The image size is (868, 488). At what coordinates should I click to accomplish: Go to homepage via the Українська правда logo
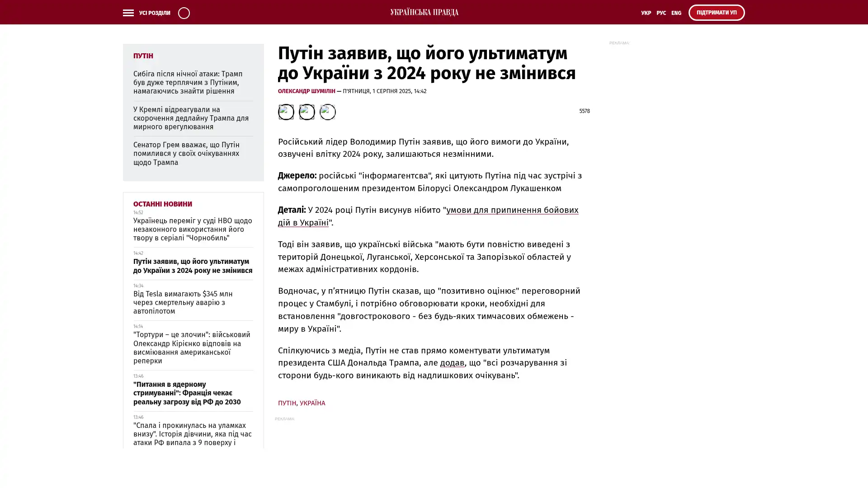coord(424,12)
